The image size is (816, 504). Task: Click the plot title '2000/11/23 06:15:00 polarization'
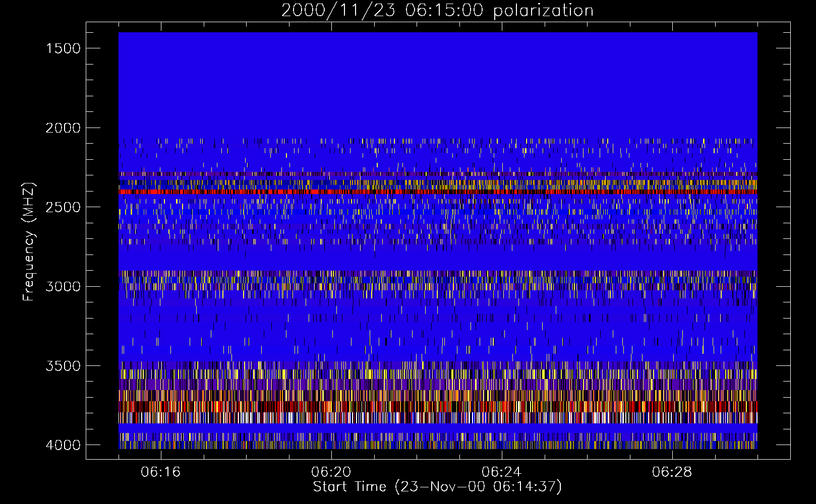tap(437, 11)
